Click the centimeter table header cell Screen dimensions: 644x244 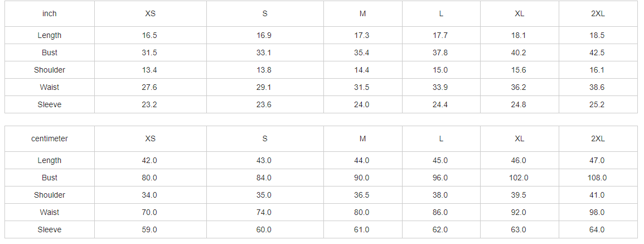[50, 138]
